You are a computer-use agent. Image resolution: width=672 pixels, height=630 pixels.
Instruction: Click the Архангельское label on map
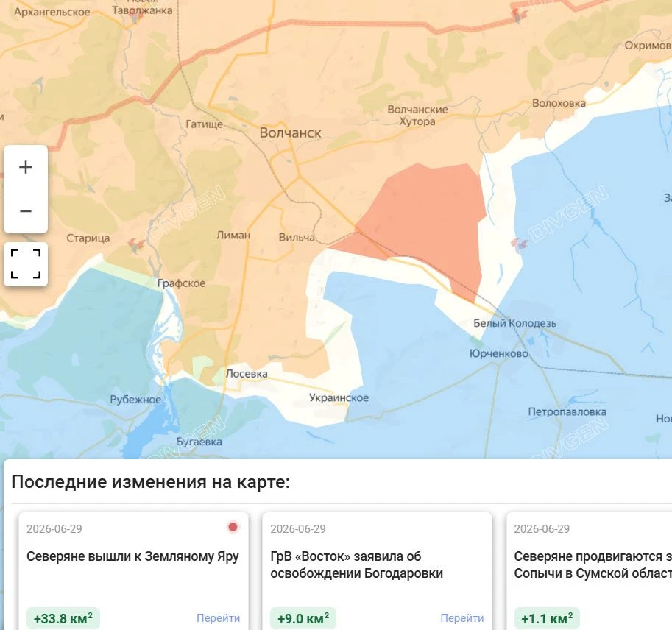point(52,12)
